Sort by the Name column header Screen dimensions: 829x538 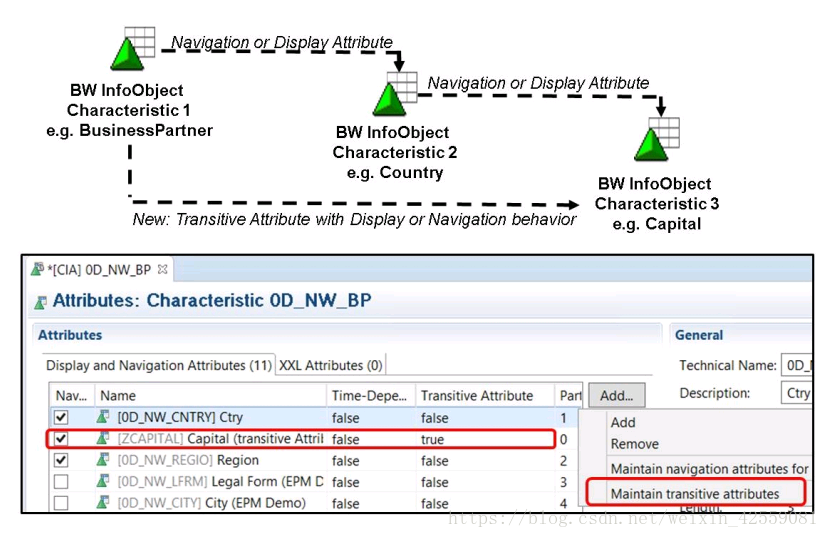pos(210,395)
